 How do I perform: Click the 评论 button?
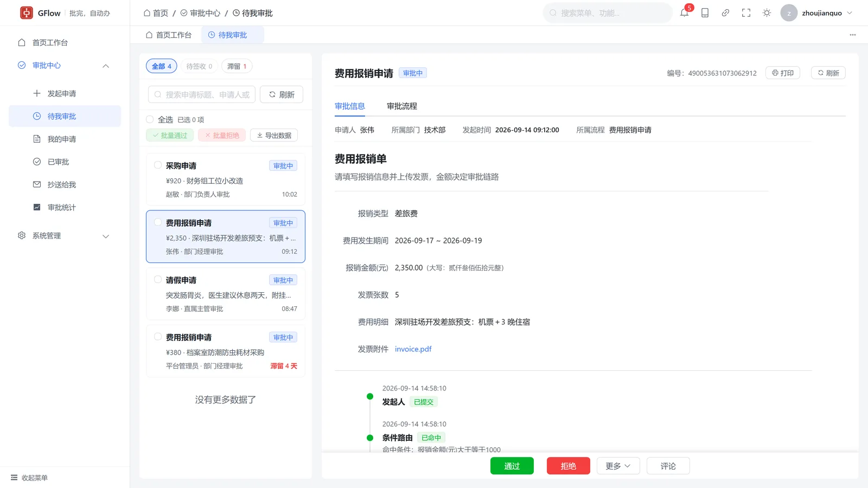(668, 466)
